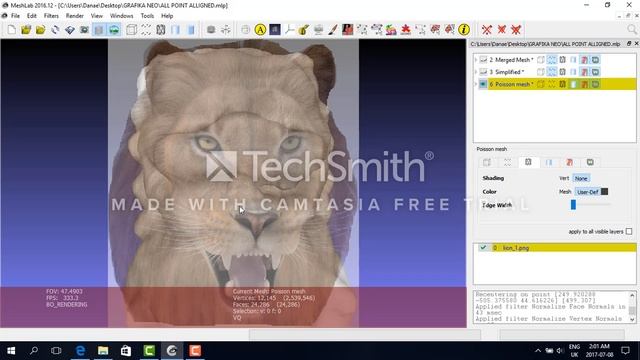Uncheck the lion_1.png texture checkmark

coord(483,248)
